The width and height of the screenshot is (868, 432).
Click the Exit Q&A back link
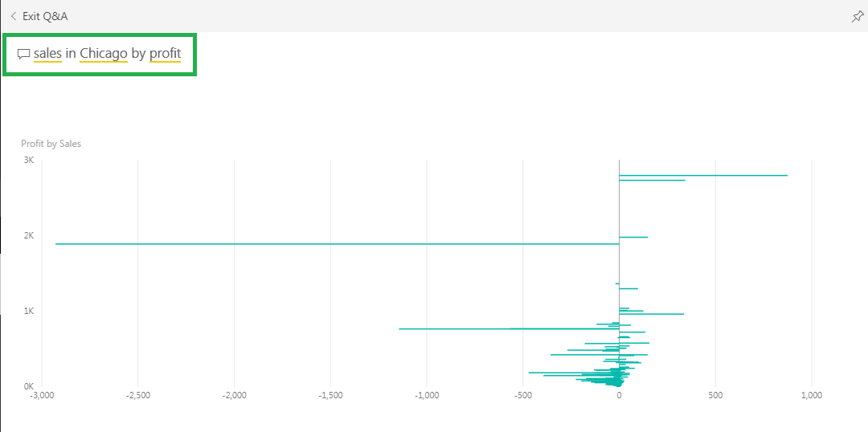39,16
